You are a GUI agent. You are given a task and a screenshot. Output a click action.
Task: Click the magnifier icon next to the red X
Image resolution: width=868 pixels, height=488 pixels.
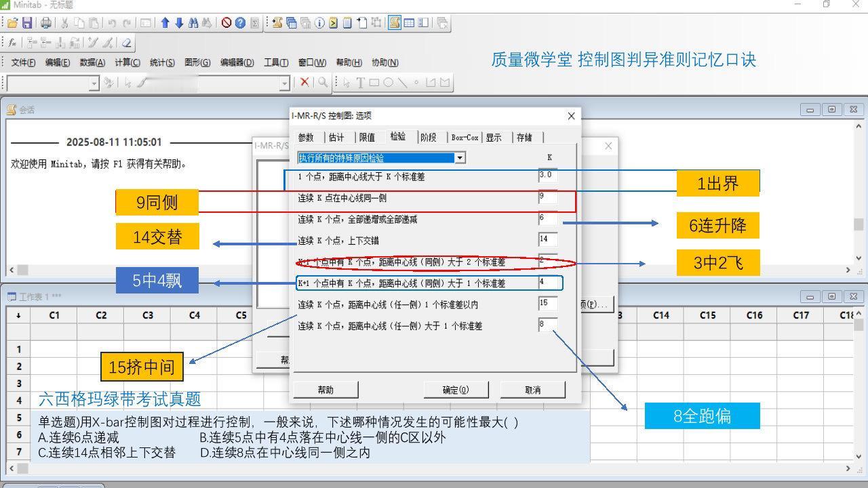click(x=323, y=82)
